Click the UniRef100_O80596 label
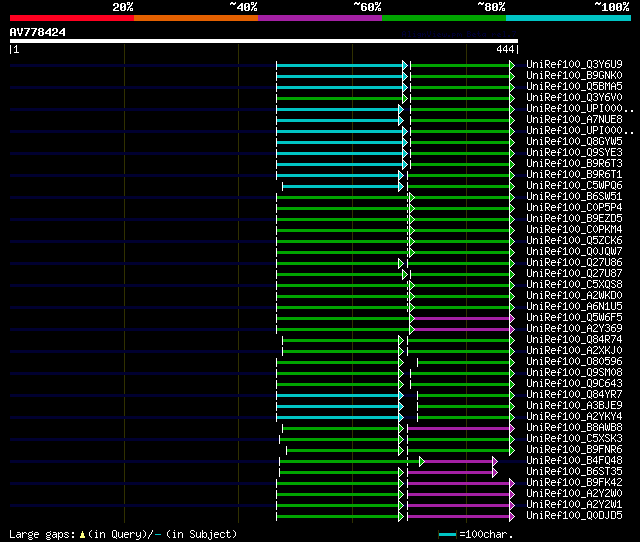 click(574, 362)
